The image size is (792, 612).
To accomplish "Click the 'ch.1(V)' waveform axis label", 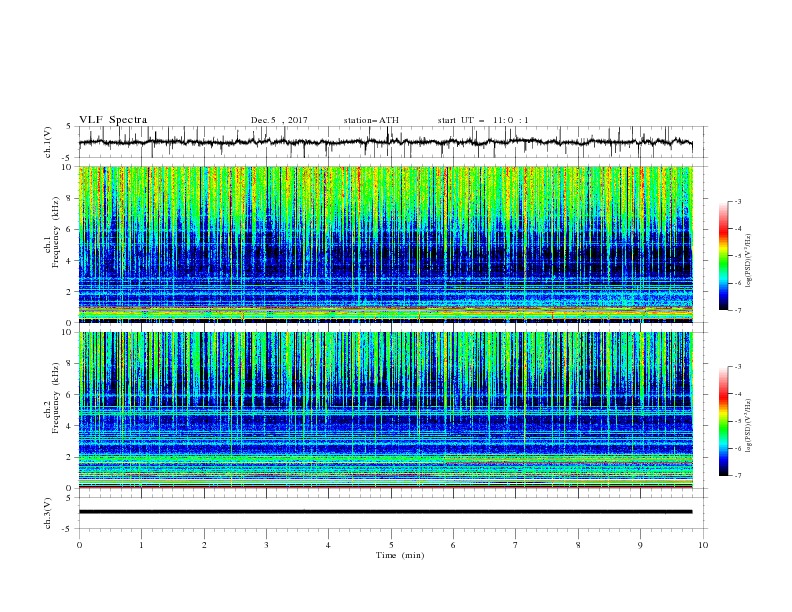I will pyautogui.click(x=48, y=142).
